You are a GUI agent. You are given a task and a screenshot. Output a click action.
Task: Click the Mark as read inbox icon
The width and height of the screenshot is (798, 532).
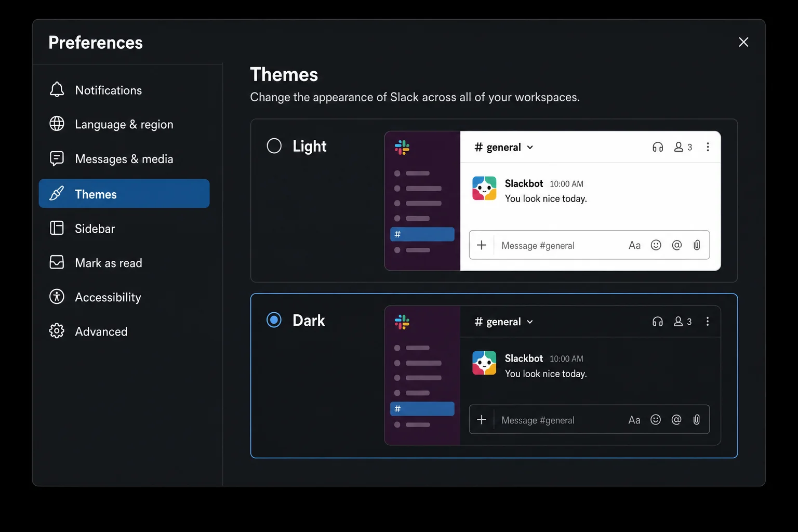[57, 262]
